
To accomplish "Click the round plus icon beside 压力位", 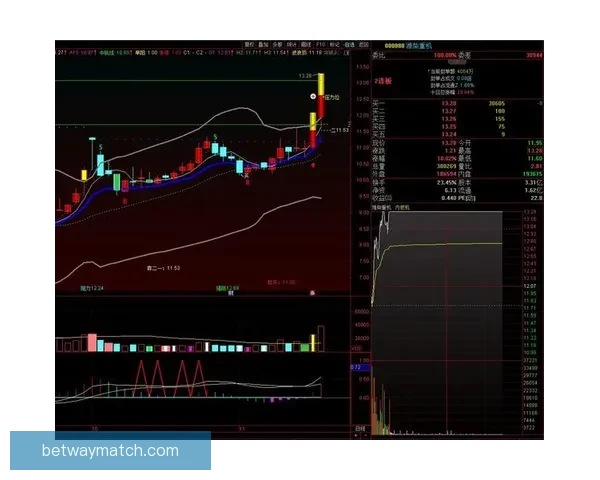I will point(312,96).
